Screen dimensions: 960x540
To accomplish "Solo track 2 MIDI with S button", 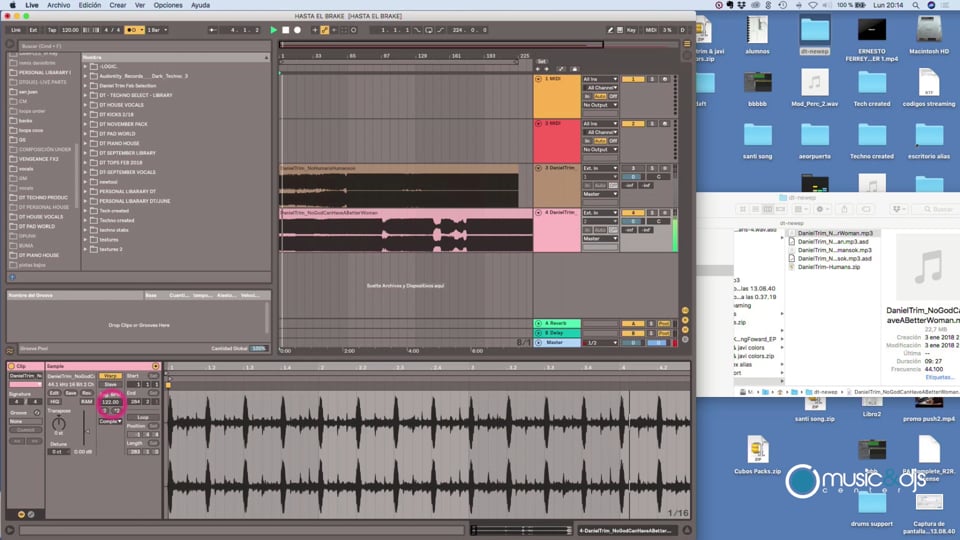I will (x=653, y=124).
